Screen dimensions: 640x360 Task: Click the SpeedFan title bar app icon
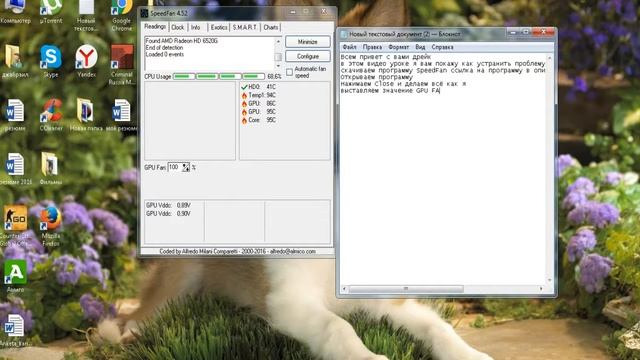(x=144, y=13)
